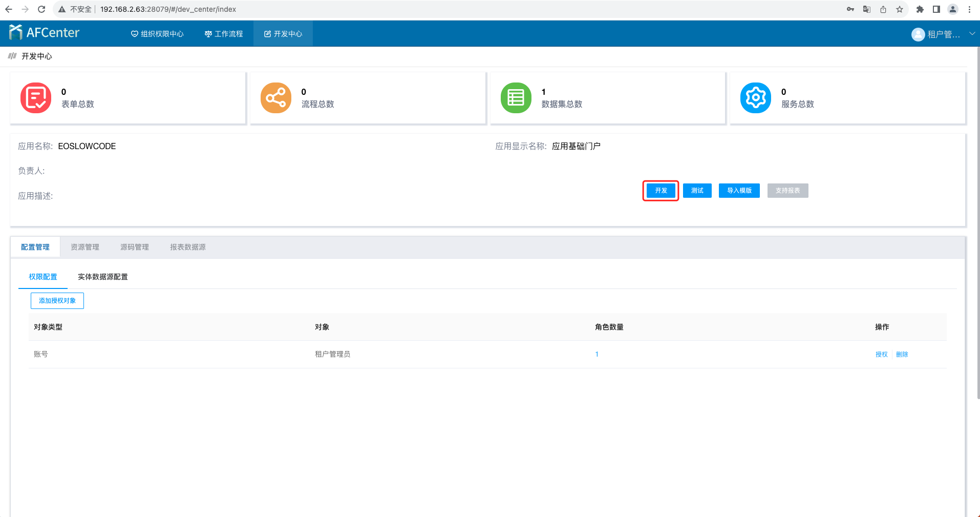Click the blue service total gear icon
Viewport: 980px width, 517px height.
pos(755,98)
